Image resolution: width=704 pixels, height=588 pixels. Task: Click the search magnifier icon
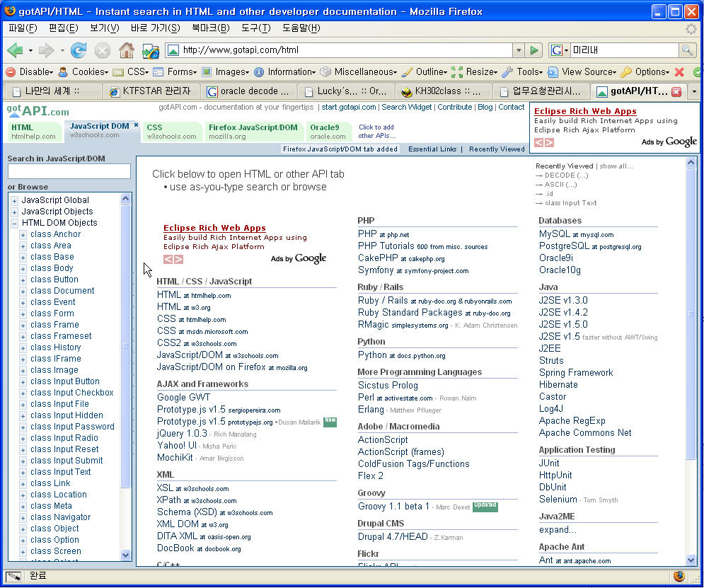pos(687,50)
